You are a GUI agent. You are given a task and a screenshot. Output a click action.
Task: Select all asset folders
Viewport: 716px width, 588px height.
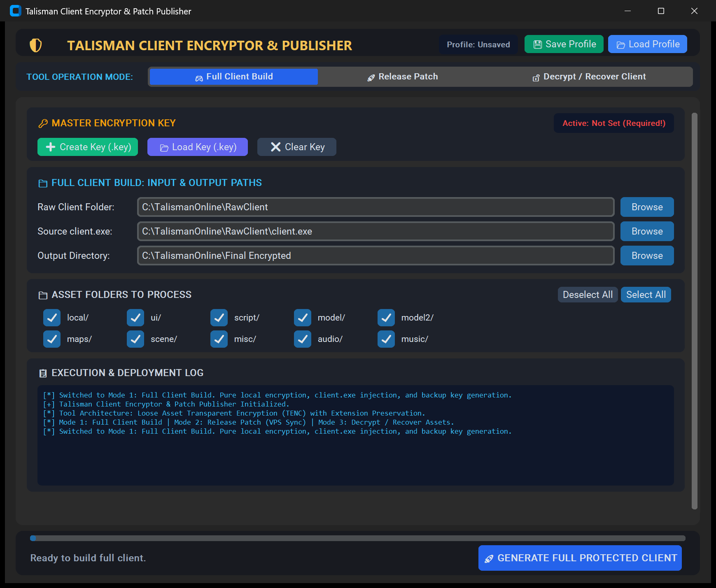(646, 295)
